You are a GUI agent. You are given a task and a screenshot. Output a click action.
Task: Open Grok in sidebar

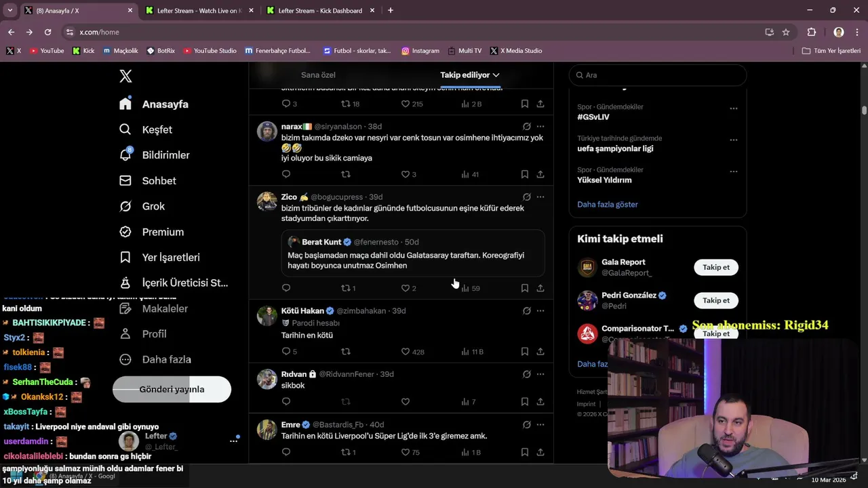[x=142, y=206]
